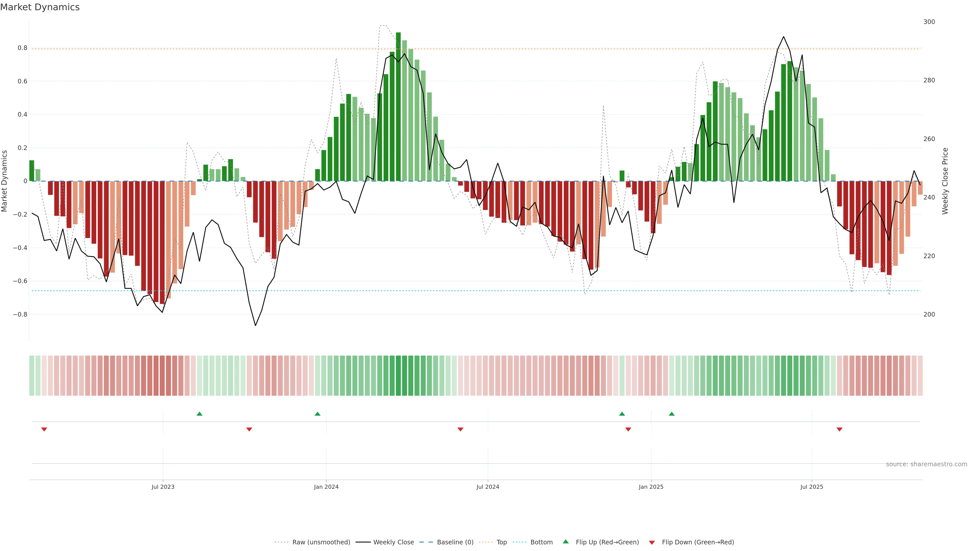980x551 pixels.
Task: Click the Market Dynamics chart title
Action: [40, 7]
